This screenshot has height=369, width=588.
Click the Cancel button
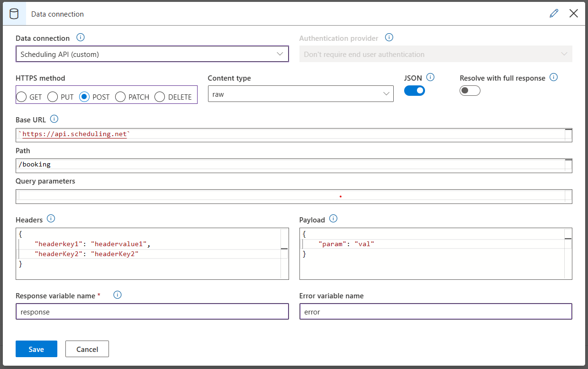point(87,349)
